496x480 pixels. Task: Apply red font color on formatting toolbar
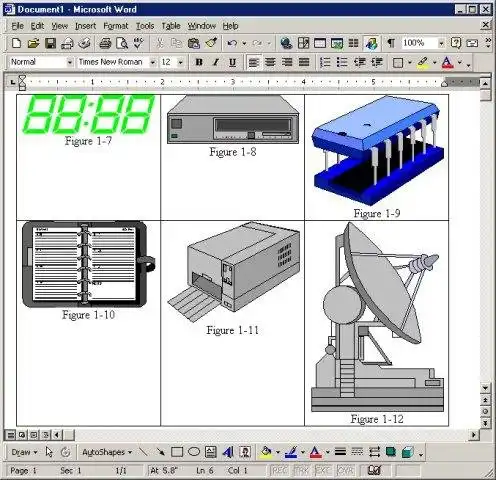[447, 63]
